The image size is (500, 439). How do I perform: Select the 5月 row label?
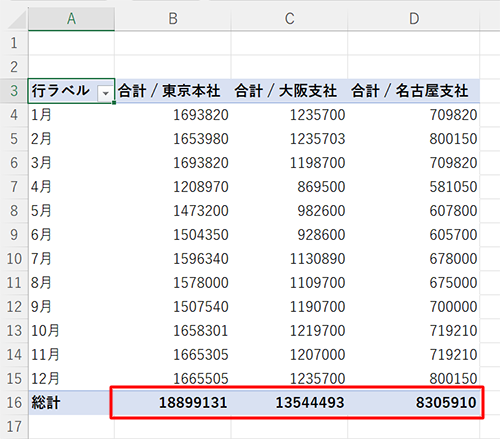[71, 211]
